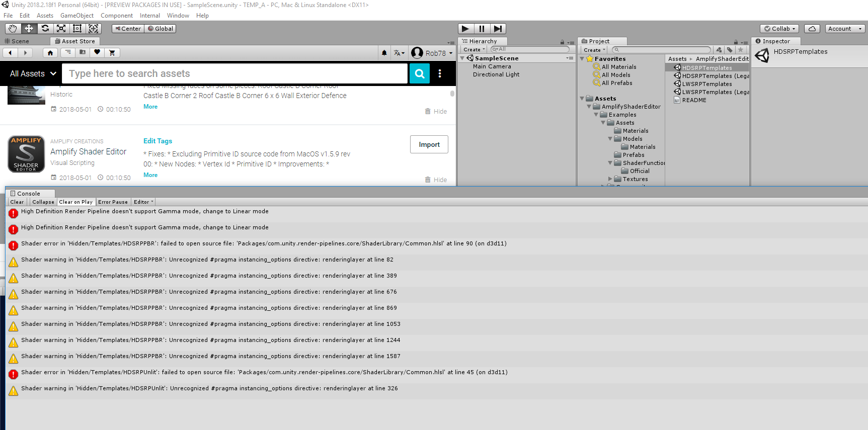The height and width of the screenshot is (430, 868).
Task: Expand More under Amplify Shader Editor description
Action: (x=150, y=175)
